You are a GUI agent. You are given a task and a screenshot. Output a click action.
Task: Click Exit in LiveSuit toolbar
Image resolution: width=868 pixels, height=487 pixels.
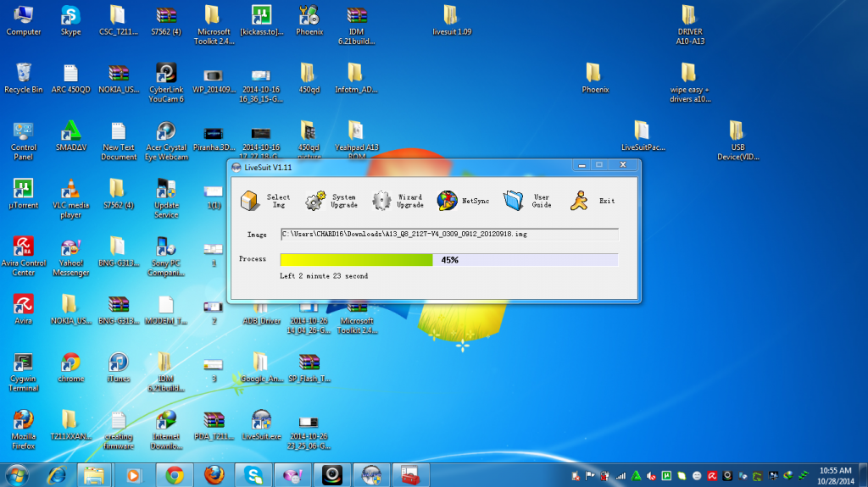(593, 201)
